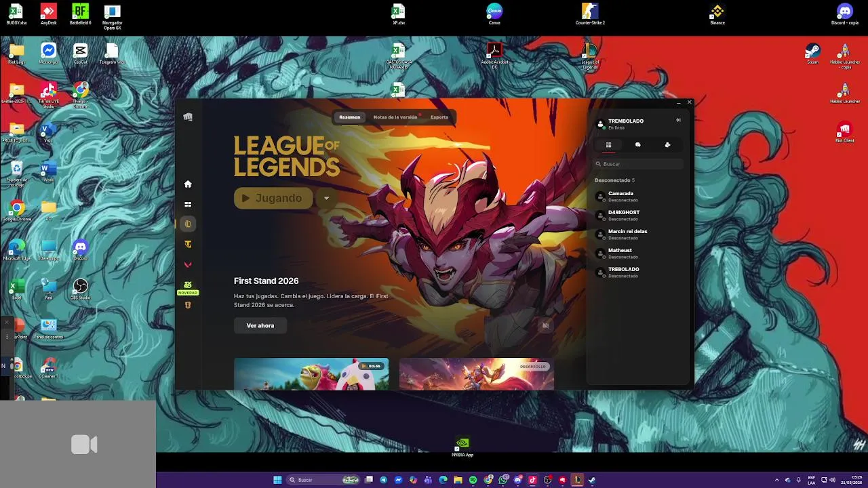Image resolution: width=868 pixels, height=488 pixels.
Task: Open the DESARROLLO news thumbnail card
Action: (477, 374)
